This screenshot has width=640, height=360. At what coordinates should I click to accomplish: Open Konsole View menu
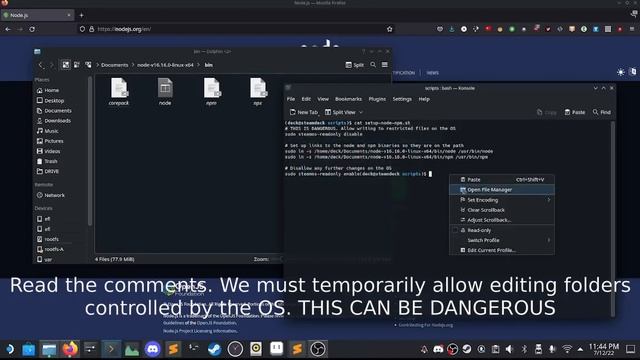coord(323,99)
